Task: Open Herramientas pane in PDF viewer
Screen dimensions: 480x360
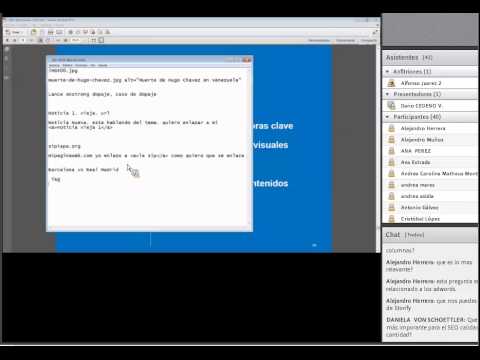Action: coord(319,40)
